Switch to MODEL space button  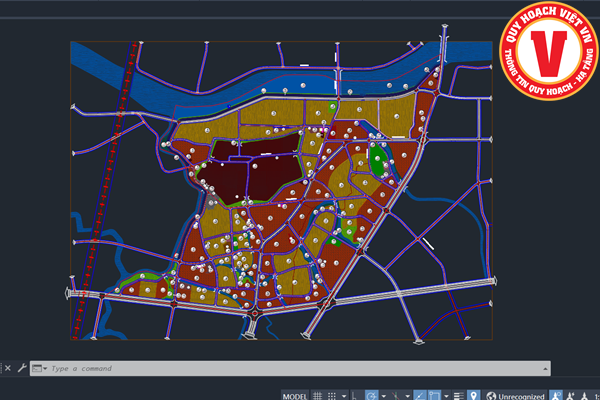[295, 396]
